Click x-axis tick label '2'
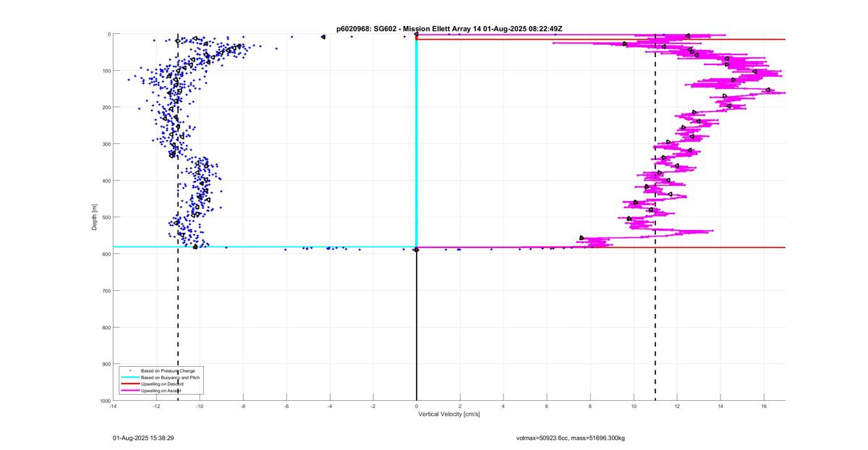The image size is (868, 450). 460,406
